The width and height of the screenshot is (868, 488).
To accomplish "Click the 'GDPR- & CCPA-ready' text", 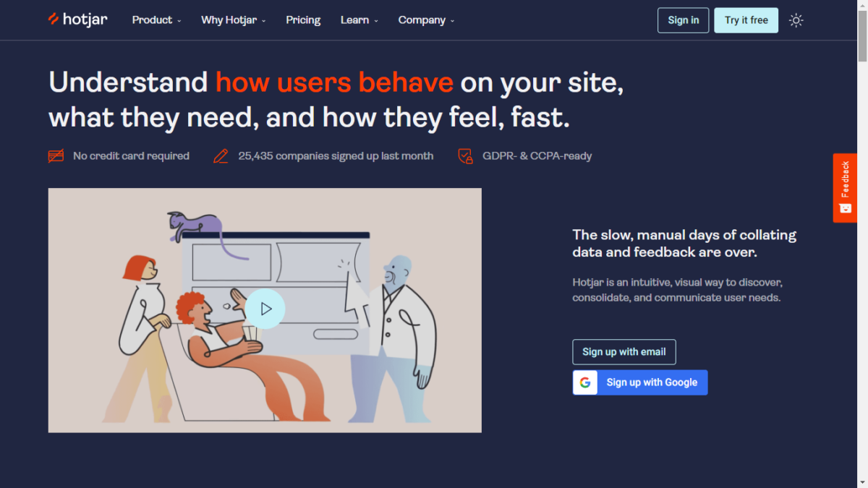I will (537, 155).
